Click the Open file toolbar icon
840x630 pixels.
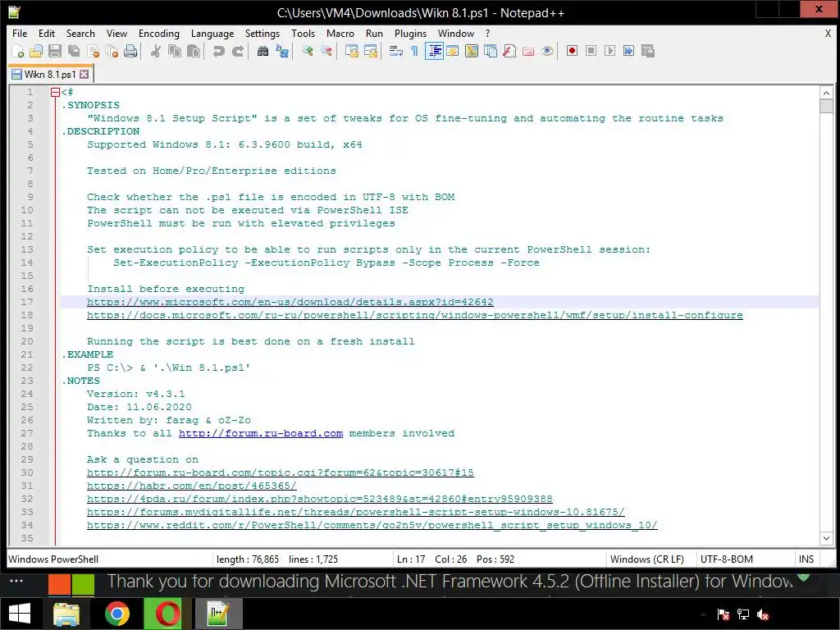click(36, 51)
